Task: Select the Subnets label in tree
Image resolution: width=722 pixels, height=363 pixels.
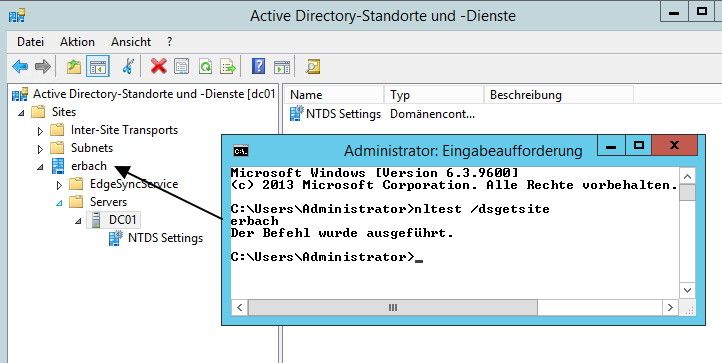Action: click(92, 148)
